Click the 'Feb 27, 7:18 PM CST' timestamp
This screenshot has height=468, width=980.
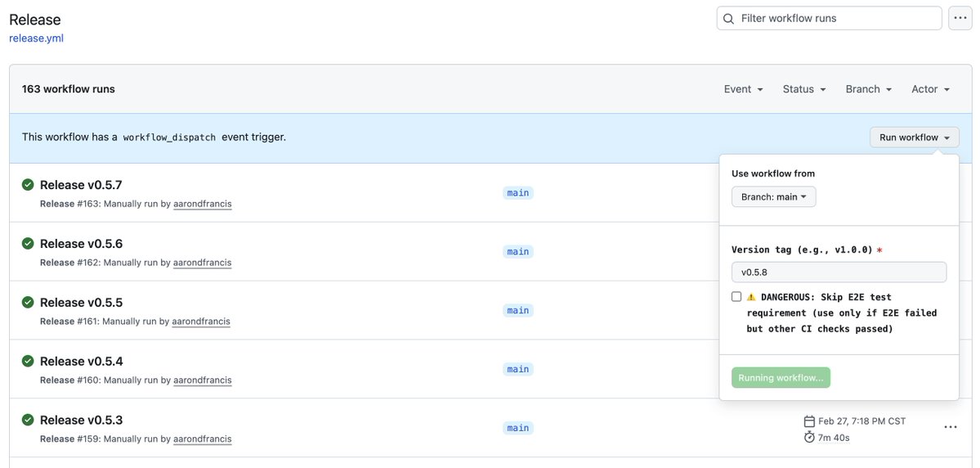tap(861, 421)
